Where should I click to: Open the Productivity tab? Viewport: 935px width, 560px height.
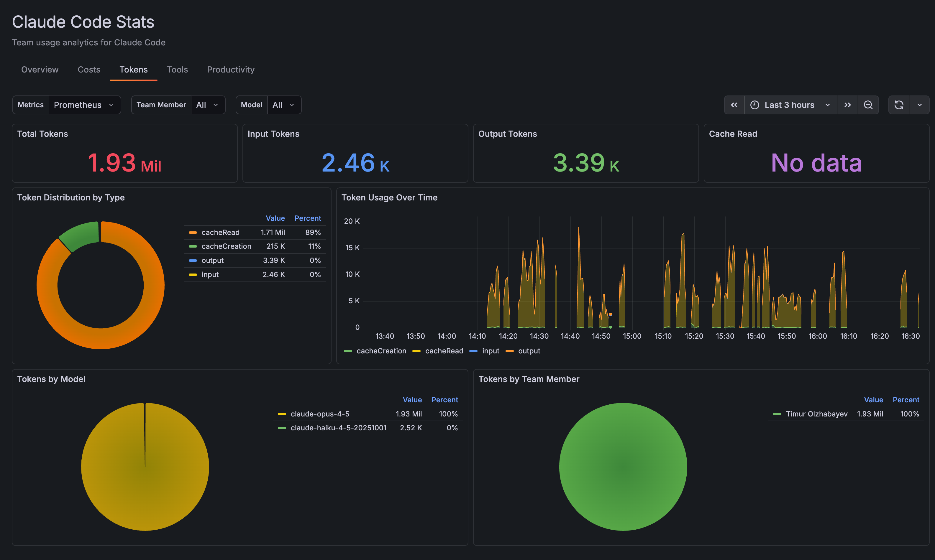(x=230, y=70)
